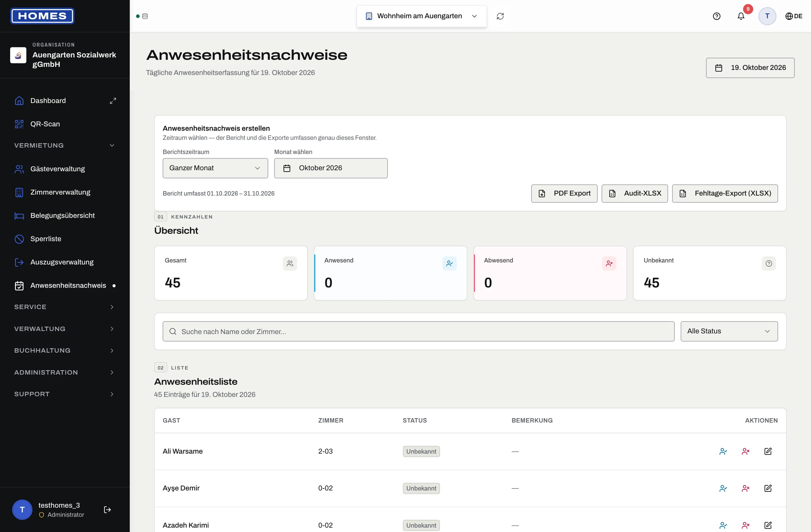The height and width of the screenshot is (532, 811).
Task: Click the logout icon next to testhomes_3
Action: [107, 509]
